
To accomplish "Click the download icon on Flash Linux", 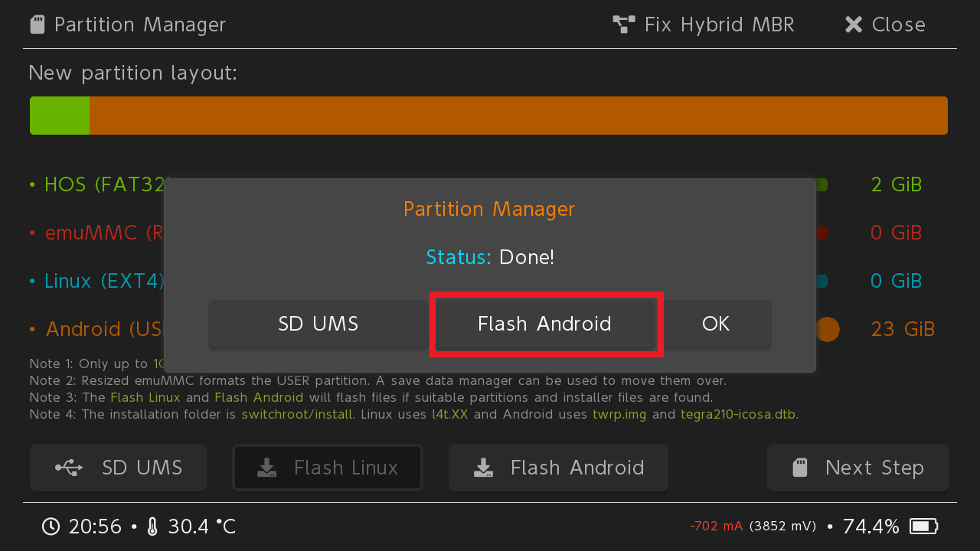I will (266, 468).
